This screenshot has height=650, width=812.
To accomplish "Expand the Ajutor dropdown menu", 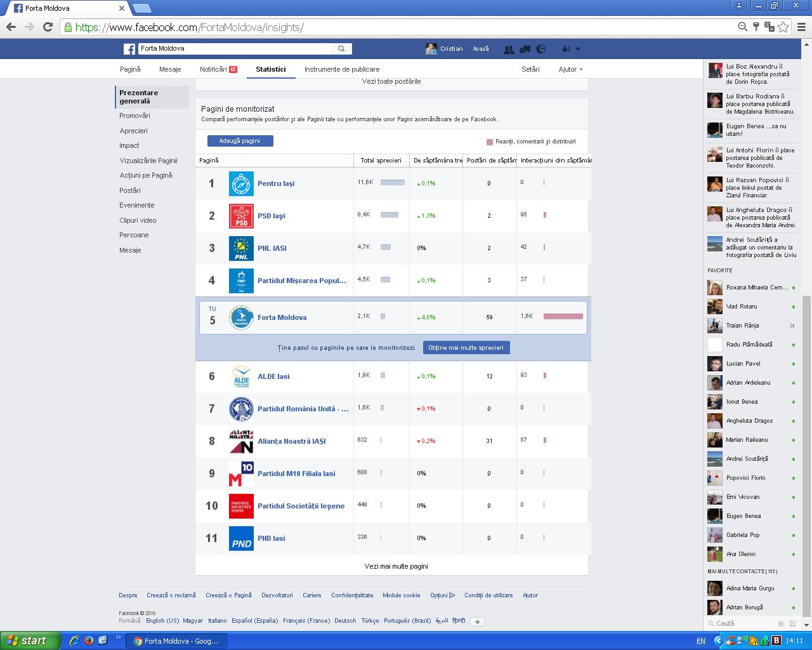I will click(x=570, y=69).
